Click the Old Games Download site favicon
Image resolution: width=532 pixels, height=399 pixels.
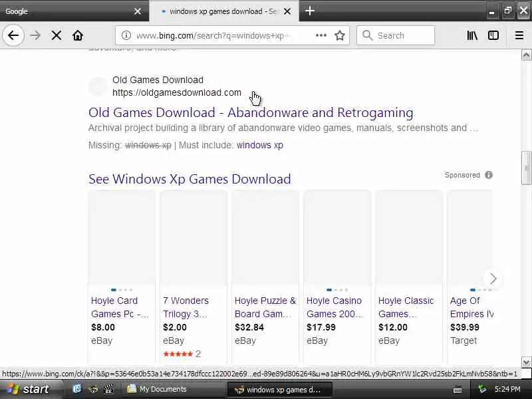[98, 86]
